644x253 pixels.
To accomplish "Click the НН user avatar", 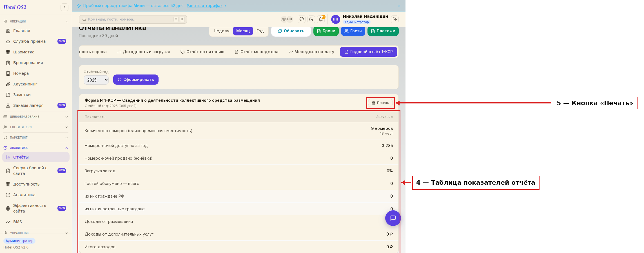I will (x=335, y=19).
